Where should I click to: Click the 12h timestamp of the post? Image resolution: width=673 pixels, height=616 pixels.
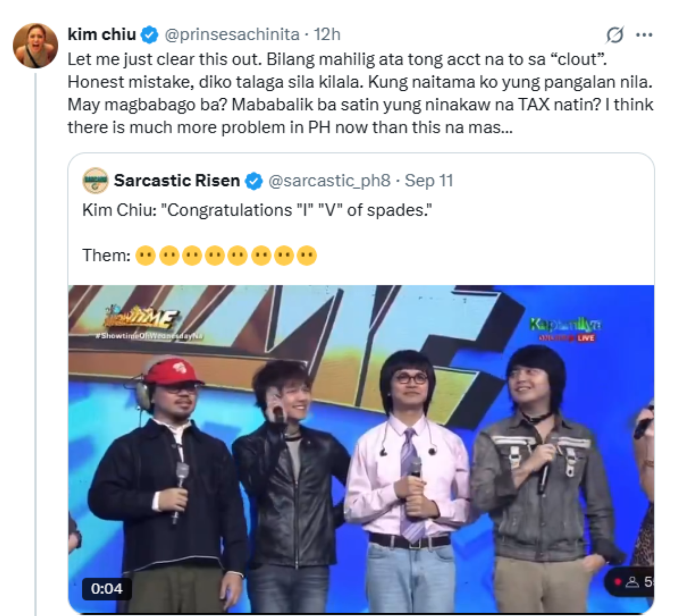pos(327,35)
